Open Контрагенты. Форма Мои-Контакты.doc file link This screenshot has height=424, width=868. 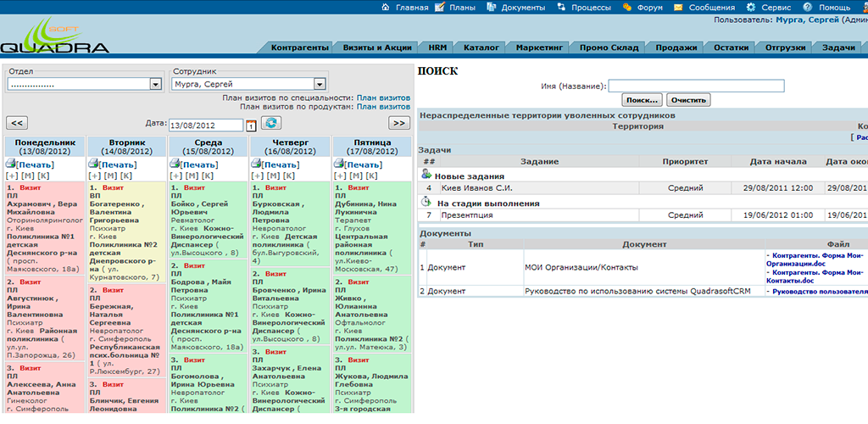coord(814,276)
